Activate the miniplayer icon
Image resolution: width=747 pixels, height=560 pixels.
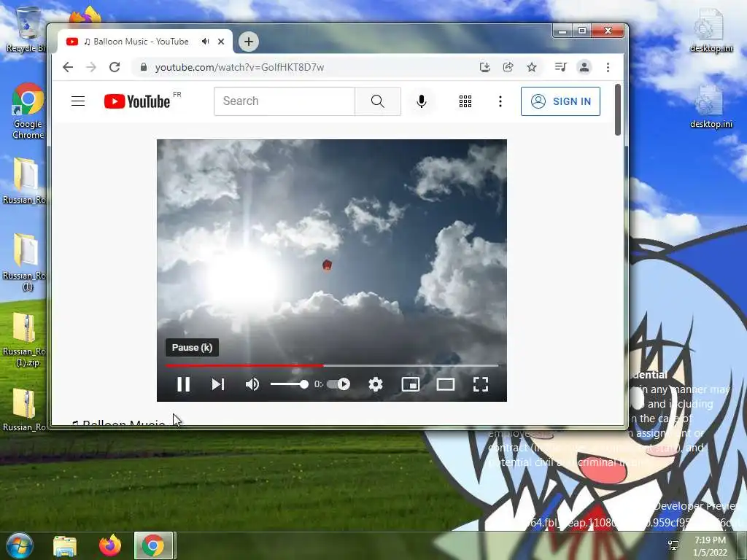(x=411, y=384)
